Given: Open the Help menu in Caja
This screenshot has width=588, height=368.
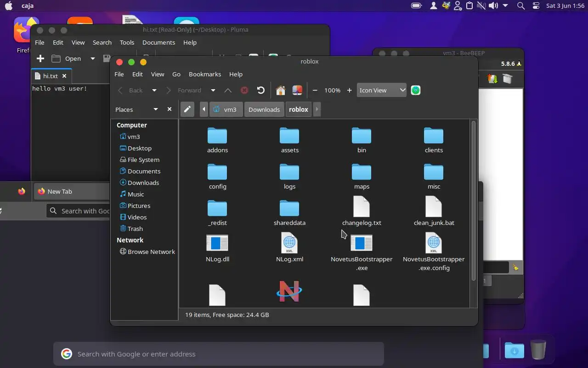Looking at the screenshot, I should tap(236, 74).
